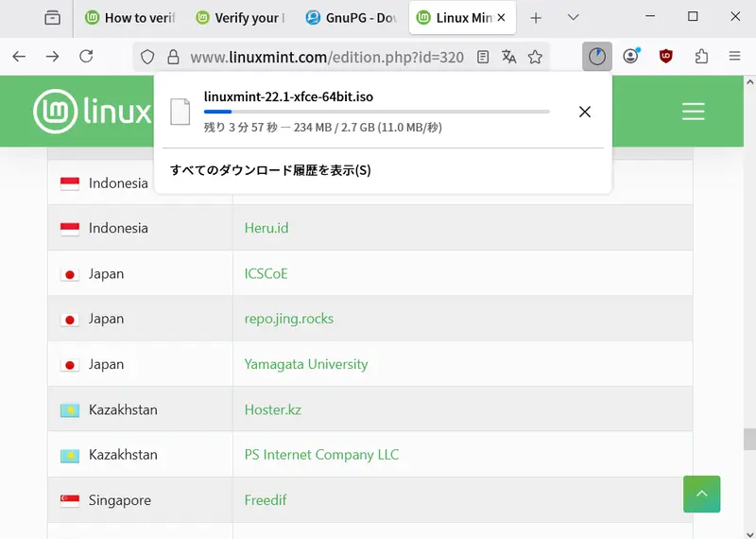Viewport: 756px width, 539px height.
Task: Open the Hoster.kz mirror link
Action: pyautogui.click(x=273, y=409)
